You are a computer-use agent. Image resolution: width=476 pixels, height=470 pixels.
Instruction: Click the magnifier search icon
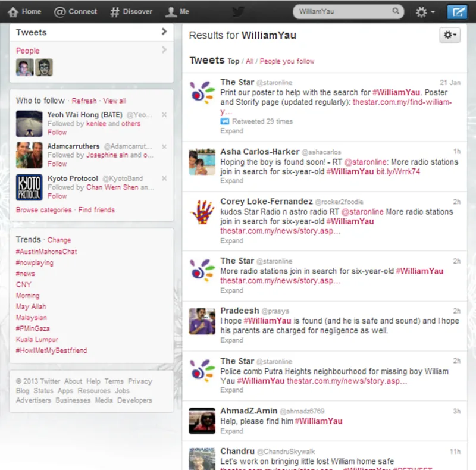point(396,11)
